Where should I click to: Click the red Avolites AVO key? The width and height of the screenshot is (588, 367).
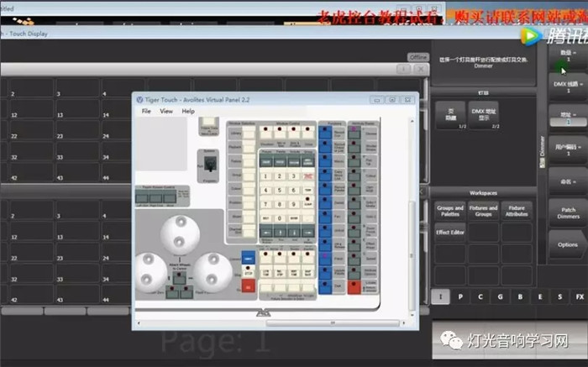point(308,176)
